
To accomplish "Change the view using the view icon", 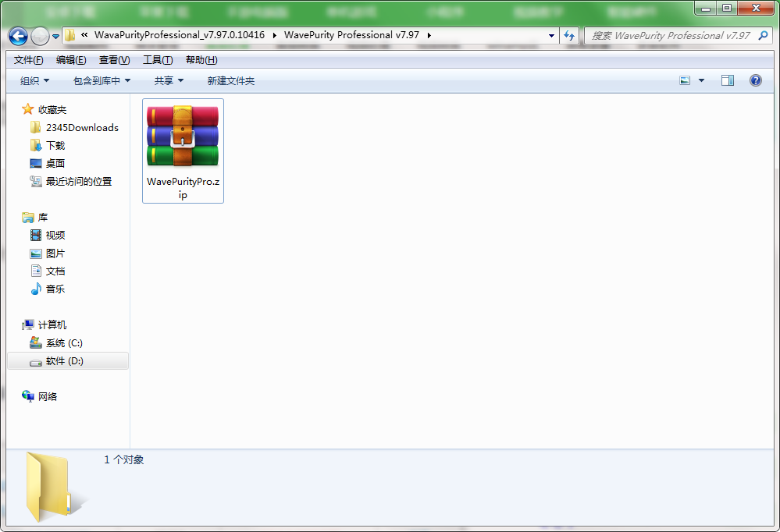I will click(x=685, y=80).
